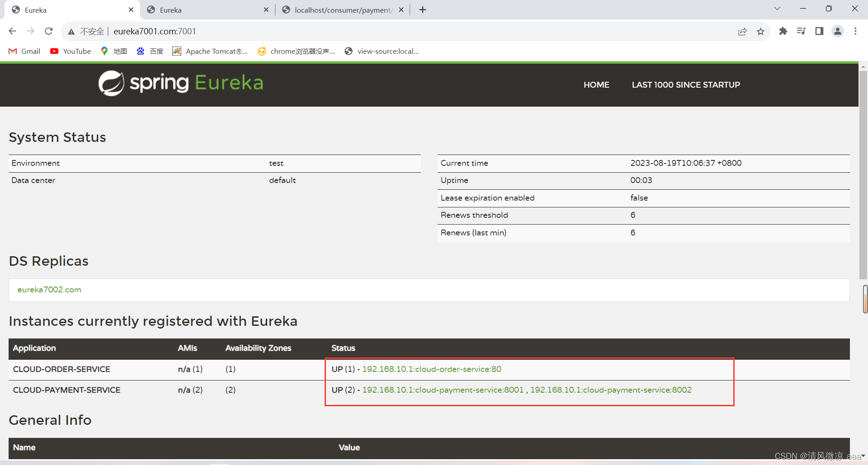The height and width of the screenshot is (465, 868).
Task: Click the page vertical scrollbar thumb
Action: click(863, 174)
